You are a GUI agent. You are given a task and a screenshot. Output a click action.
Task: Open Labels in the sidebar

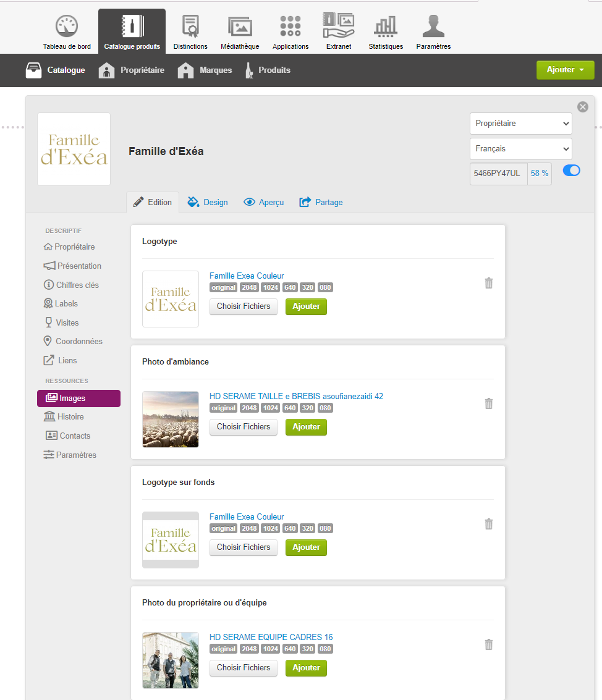(61, 303)
